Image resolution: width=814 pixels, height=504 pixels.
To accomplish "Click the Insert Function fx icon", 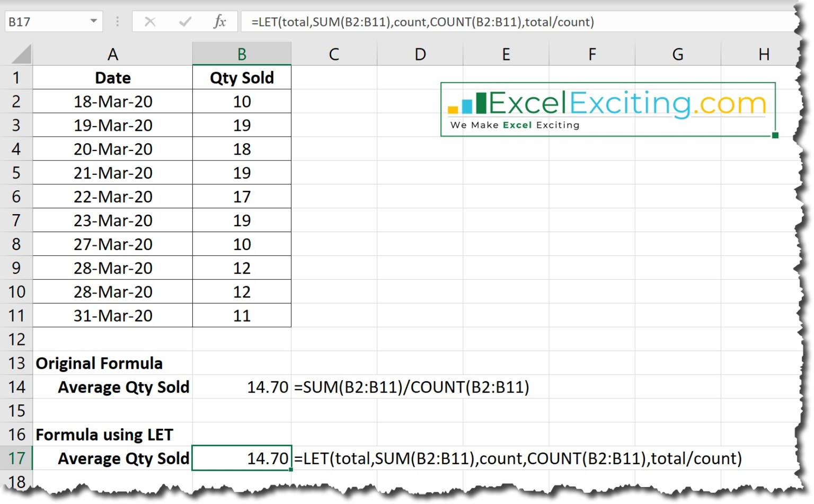I will tap(219, 22).
